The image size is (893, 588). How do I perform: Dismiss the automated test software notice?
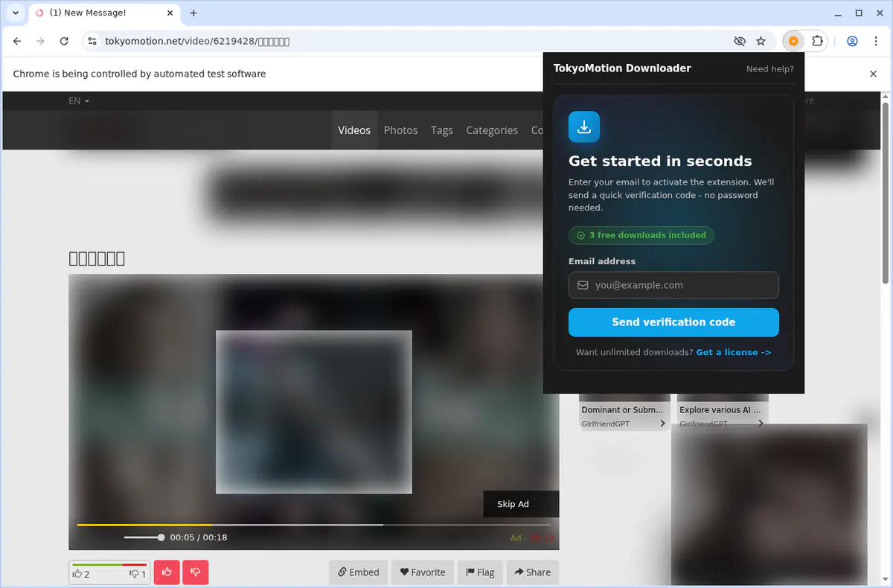[x=874, y=74]
